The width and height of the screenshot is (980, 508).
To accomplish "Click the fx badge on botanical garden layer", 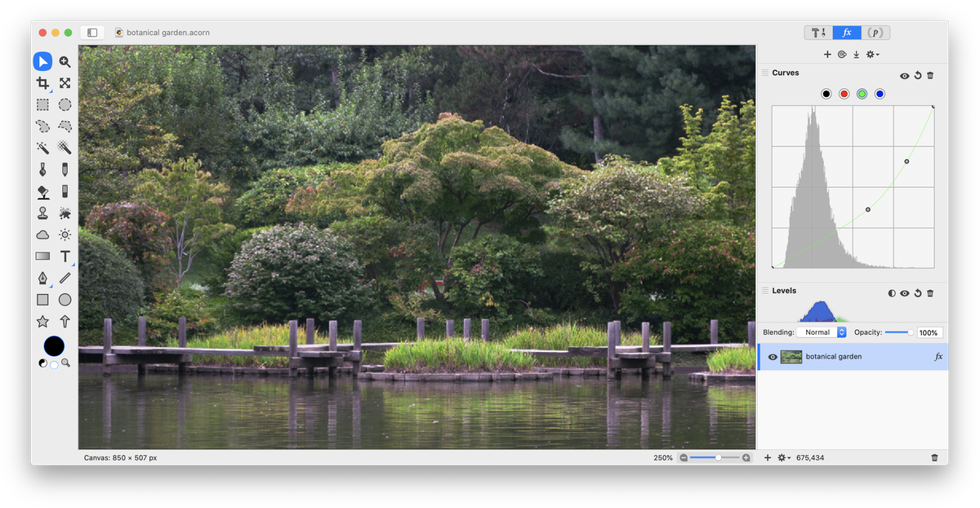I will click(938, 357).
